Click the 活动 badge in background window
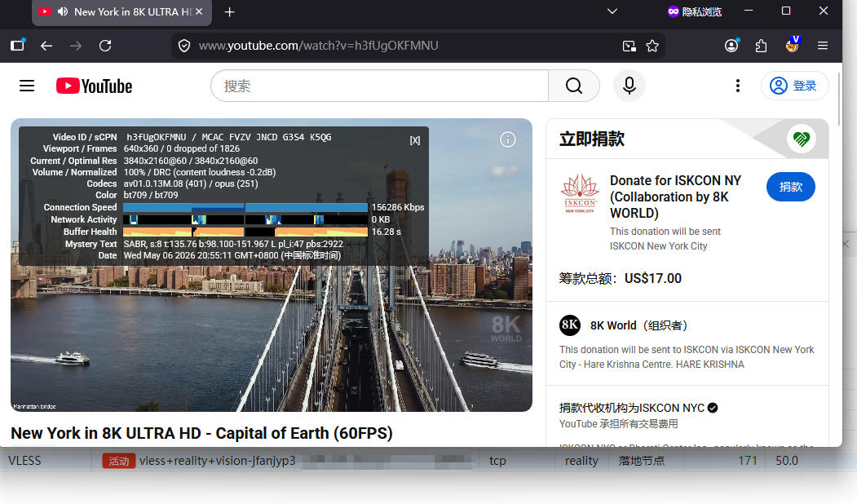The height and width of the screenshot is (504, 857). point(118,461)
